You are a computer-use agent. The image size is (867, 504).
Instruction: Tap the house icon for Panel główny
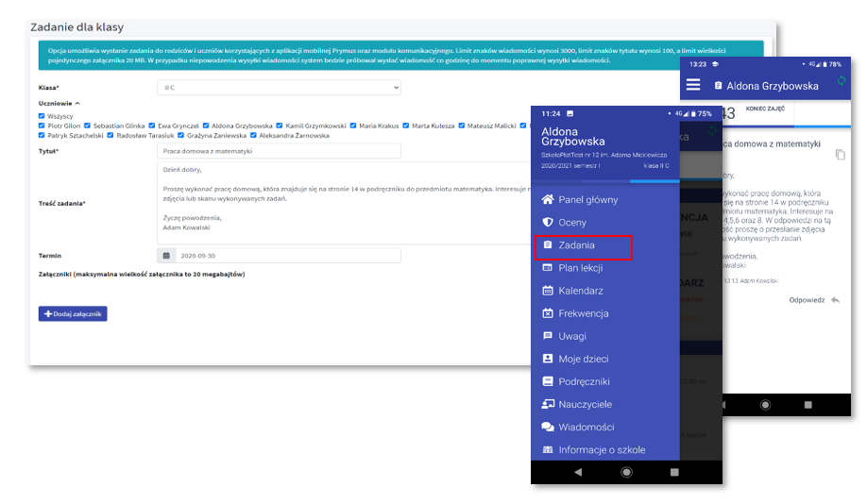click(547, 200)
